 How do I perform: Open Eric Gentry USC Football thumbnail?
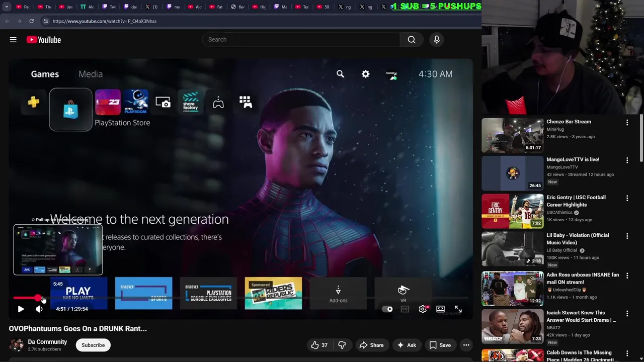pos(513,211)
